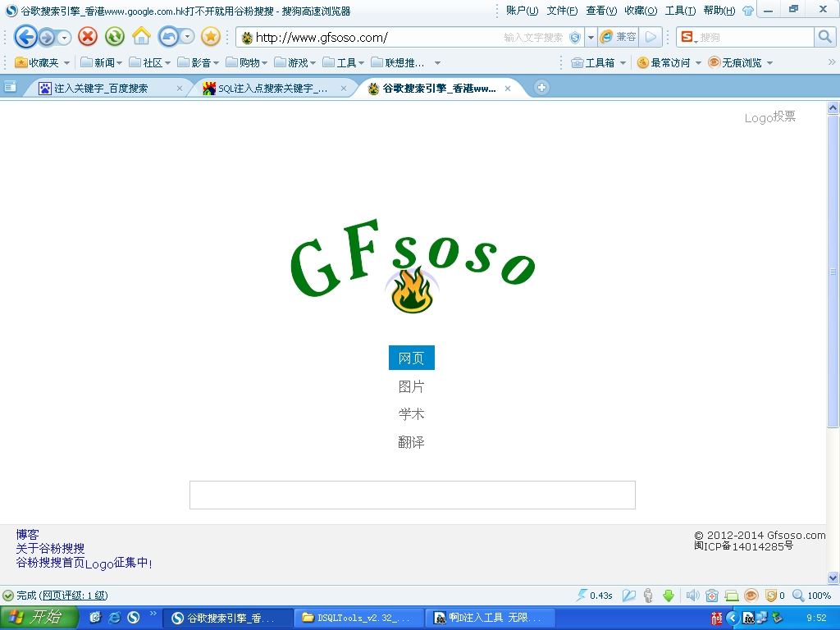Click the skin shirt icon in the title bar

coord(748,11)
